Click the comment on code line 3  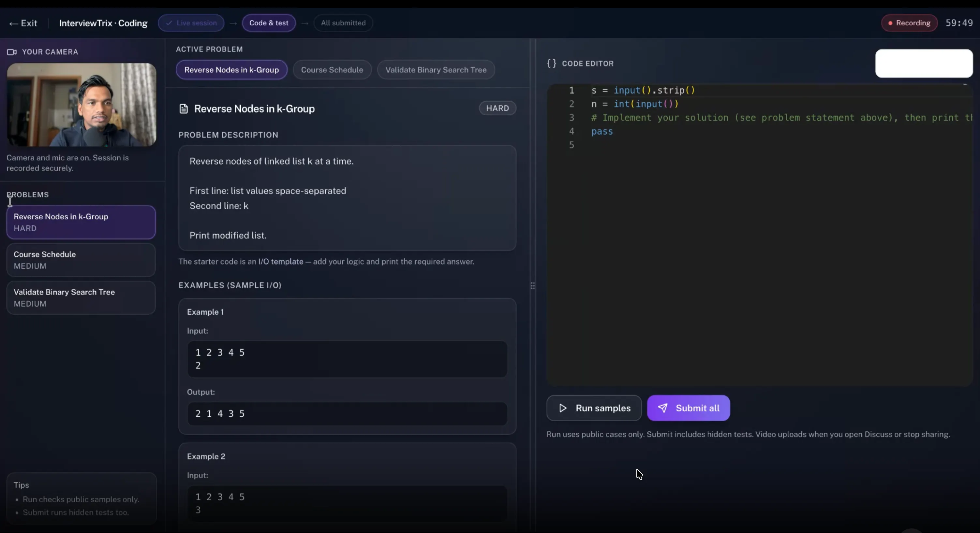(x=782, y=118)
